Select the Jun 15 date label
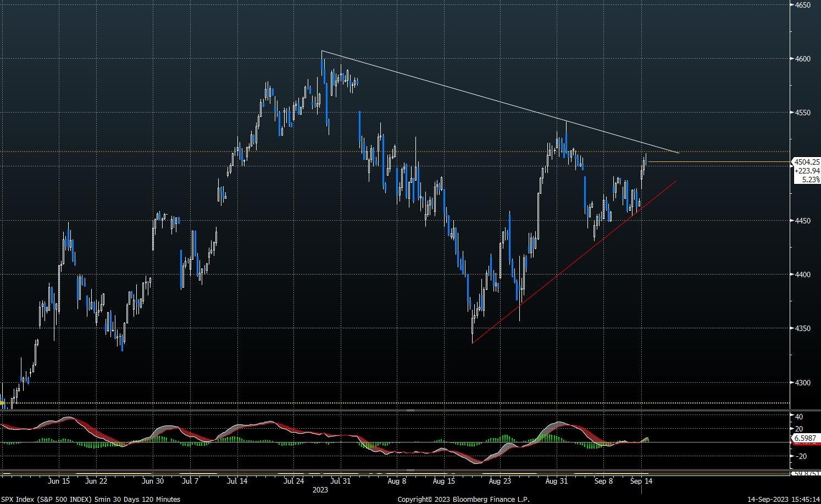821x504 pixels. [59, 481]
